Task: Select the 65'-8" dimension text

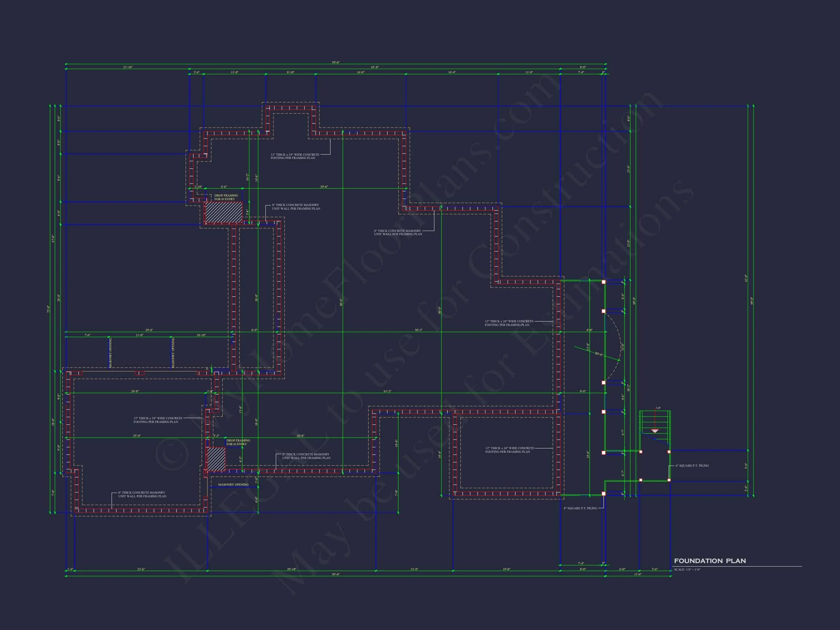Action: coord(374,67)
